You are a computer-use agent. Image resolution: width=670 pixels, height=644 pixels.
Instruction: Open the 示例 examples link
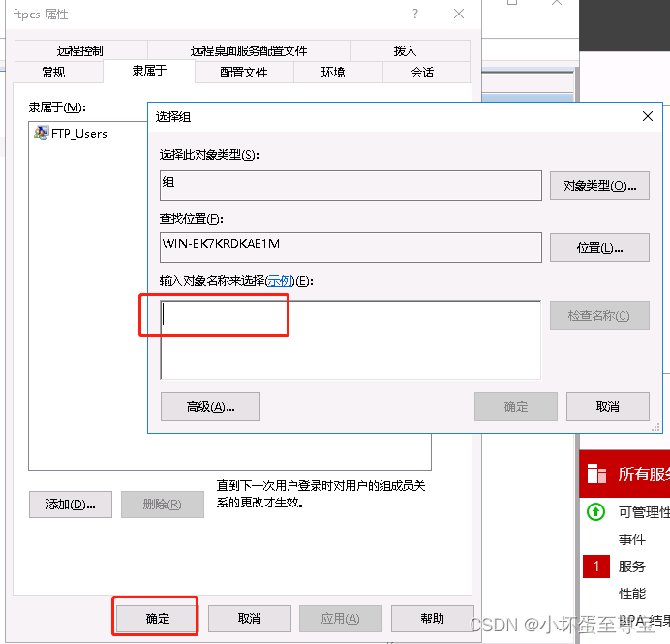coord(280,281)
